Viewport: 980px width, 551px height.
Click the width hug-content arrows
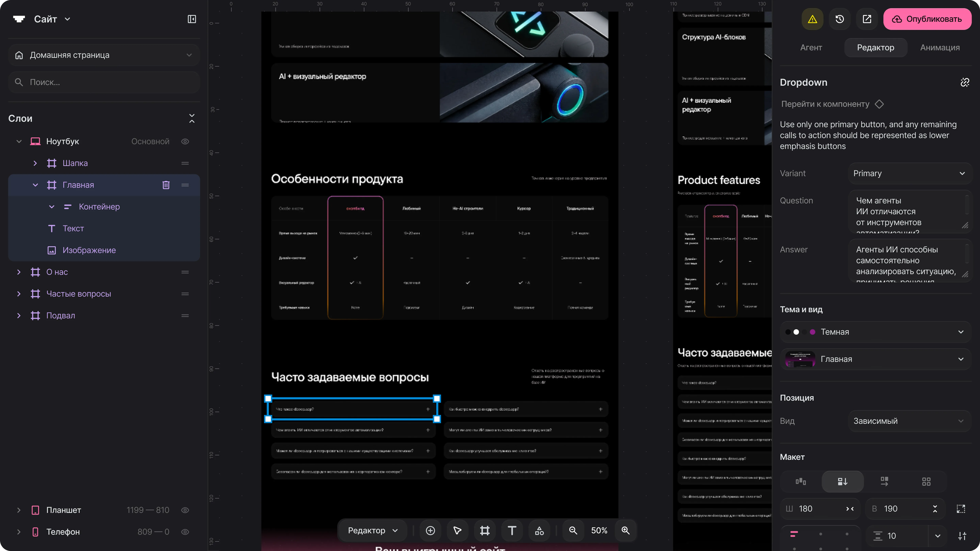850,509
